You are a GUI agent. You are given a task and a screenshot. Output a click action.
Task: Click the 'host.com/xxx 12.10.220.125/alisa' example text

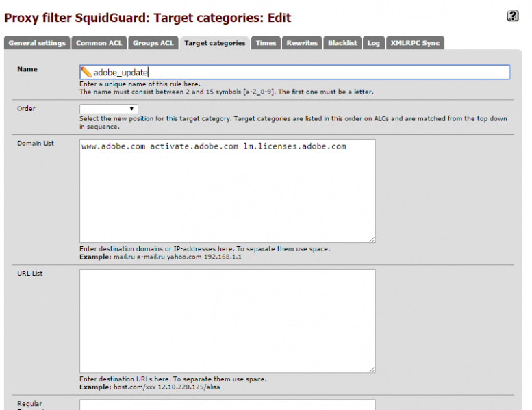(166, 387)
